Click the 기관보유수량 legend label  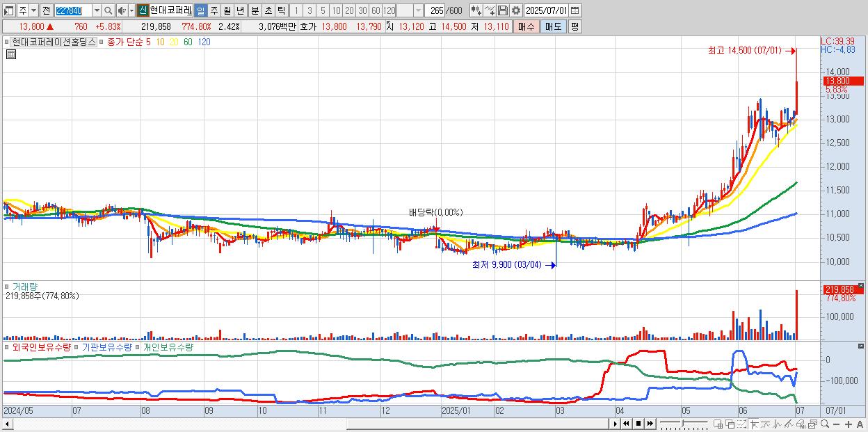106,346
